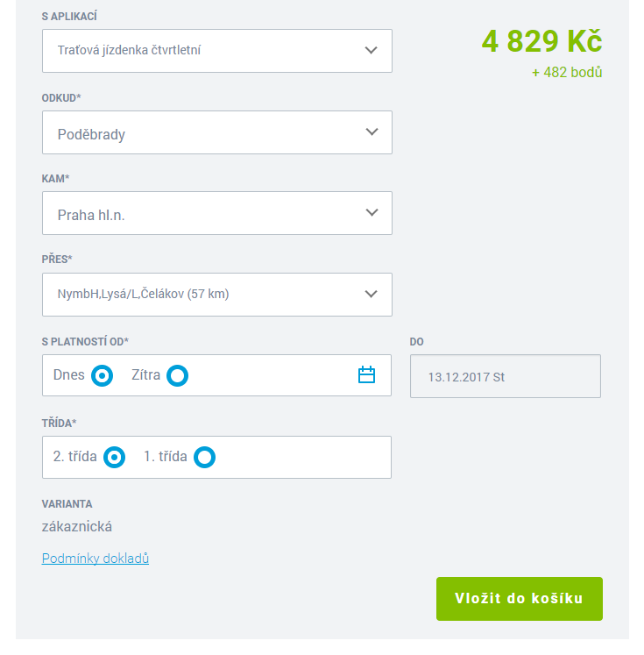
Task: Click the + 482 bodů points text
Action: click(567, 72)
